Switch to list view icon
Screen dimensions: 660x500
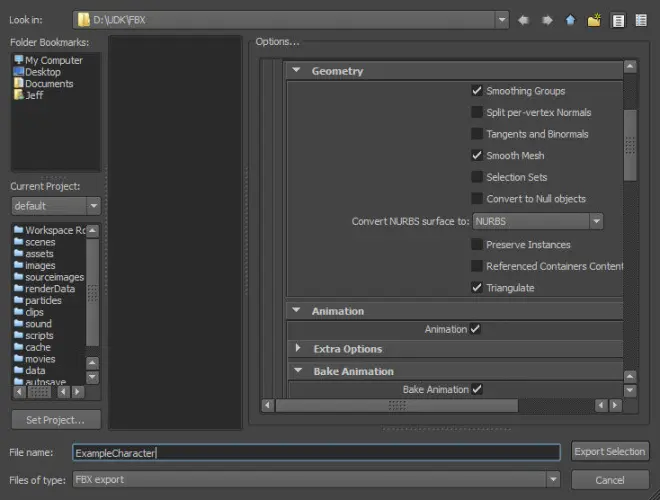(618, 20)
